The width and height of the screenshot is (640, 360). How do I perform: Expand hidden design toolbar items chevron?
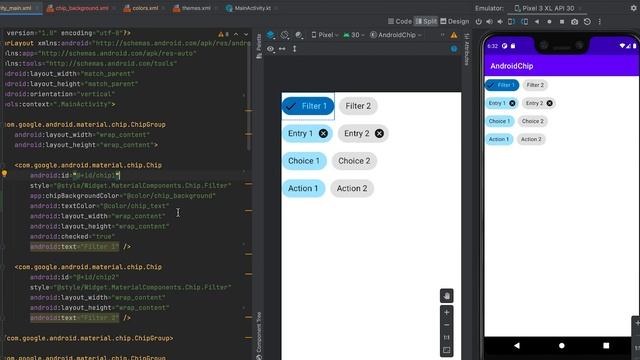[x=442, y=35]
